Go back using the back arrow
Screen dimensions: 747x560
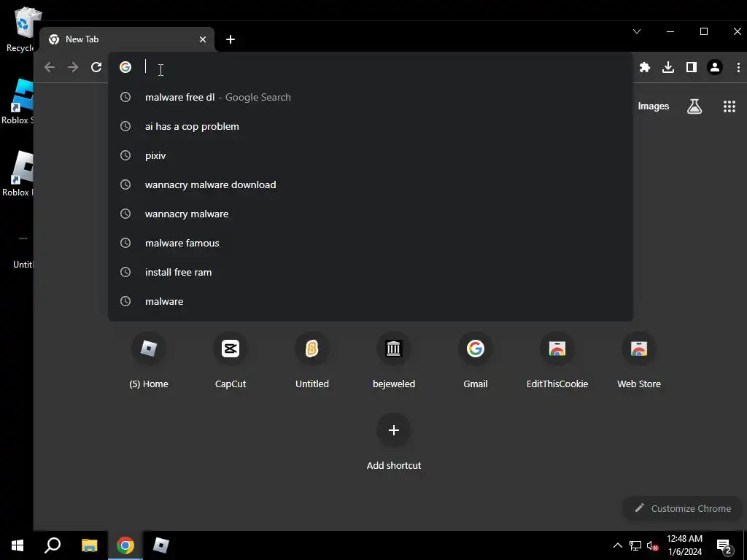coord(50,67)
